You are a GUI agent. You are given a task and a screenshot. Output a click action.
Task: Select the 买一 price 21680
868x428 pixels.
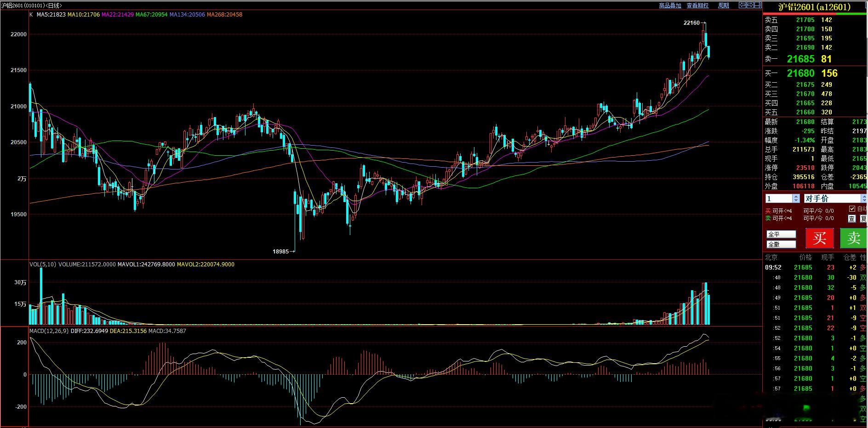pos(800,73)
